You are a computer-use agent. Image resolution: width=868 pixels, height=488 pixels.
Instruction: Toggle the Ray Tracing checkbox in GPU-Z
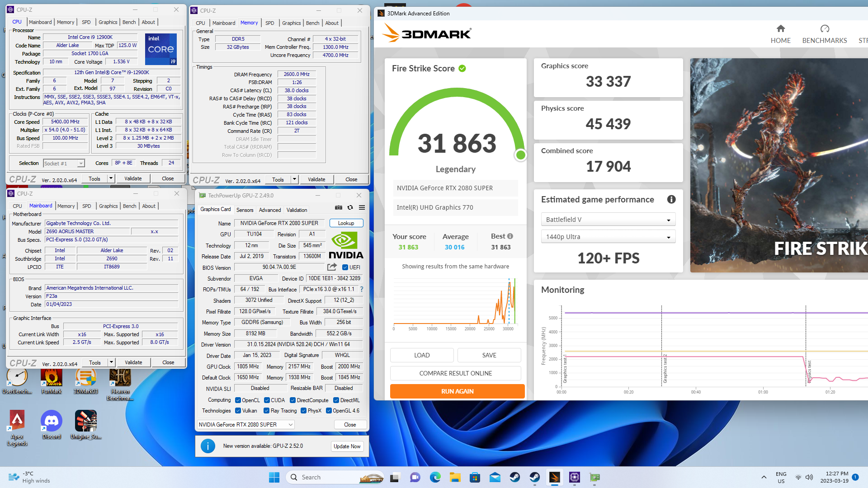point(266,410)
